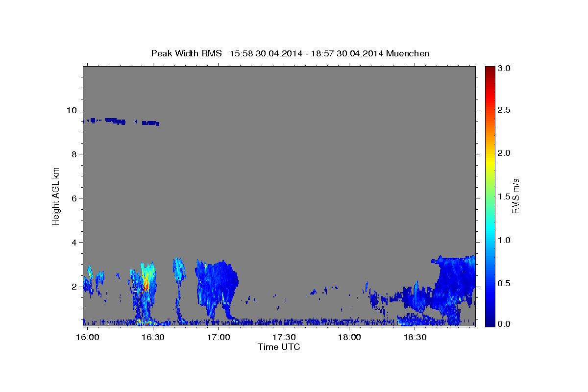Viewport: 588px width, 392px height.
Task: Click the blue cloud block near 17:00
Action: tap(217, 289)
